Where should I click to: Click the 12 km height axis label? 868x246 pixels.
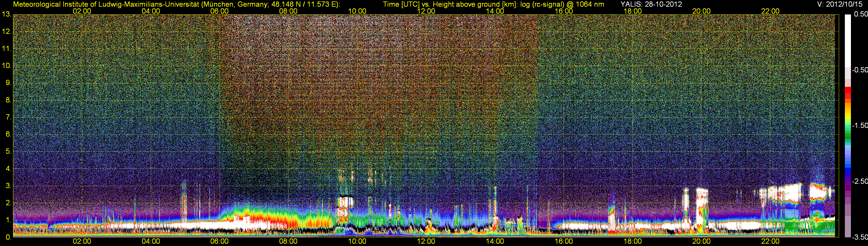pyautogui.click(x=6, y=32)
